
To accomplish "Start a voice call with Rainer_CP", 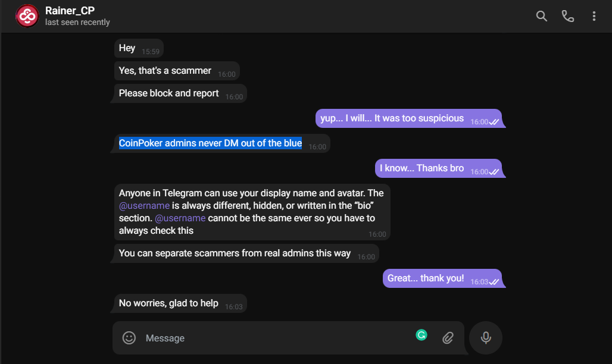I will click(x=567, y=16).
